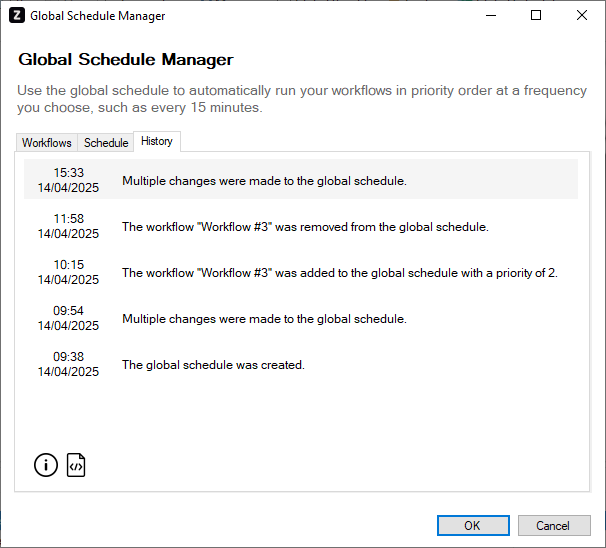606x548 pixels.
Task: Select the History tab
Action: (x=157, y=141)
